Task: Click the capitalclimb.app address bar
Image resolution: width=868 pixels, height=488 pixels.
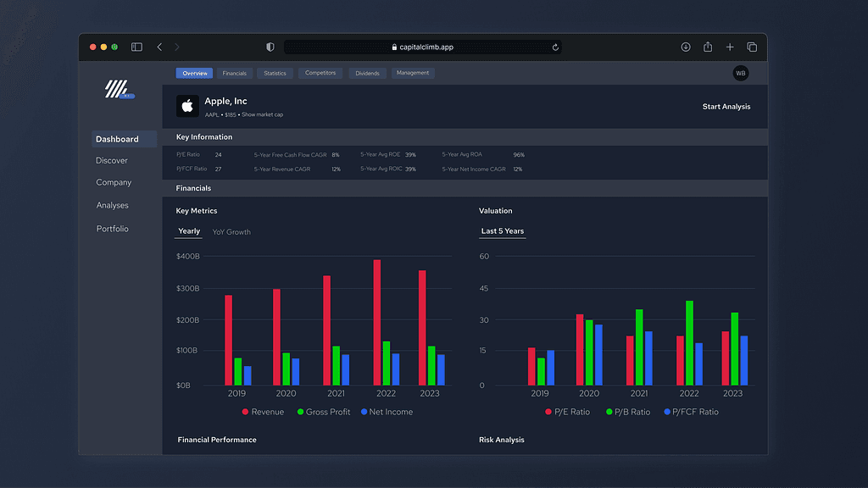Action: click(422, 47)
